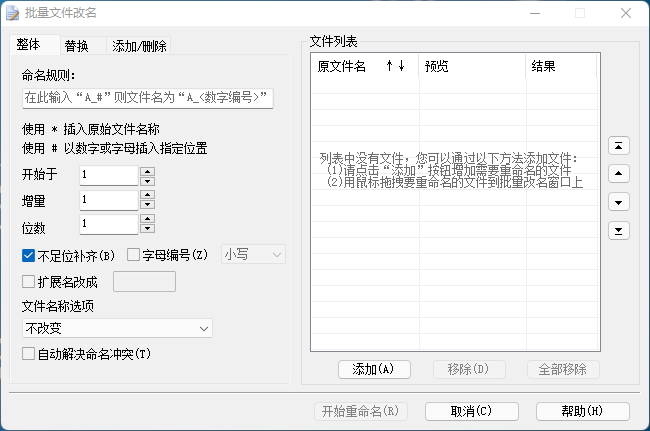Click the 添加(A) button

tap(374, 369)
